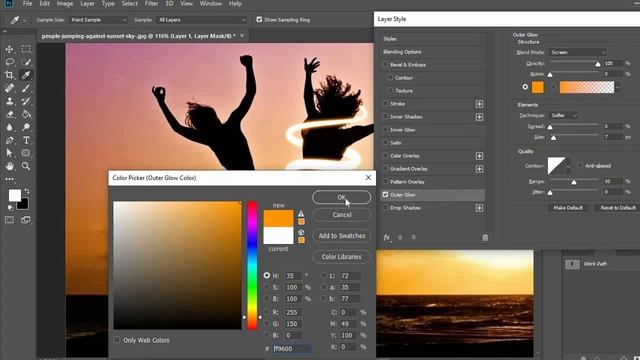The image size is (640, 360).
Task: Select the Blur tool
Action: tap(9, 127)
